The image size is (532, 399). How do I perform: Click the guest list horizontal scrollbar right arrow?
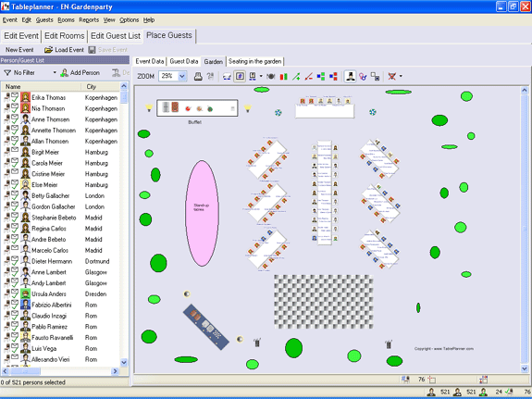[115, 371]
